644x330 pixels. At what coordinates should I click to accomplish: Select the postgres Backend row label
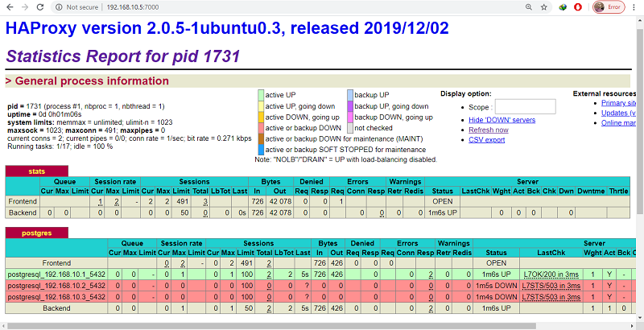pos(56,307)
